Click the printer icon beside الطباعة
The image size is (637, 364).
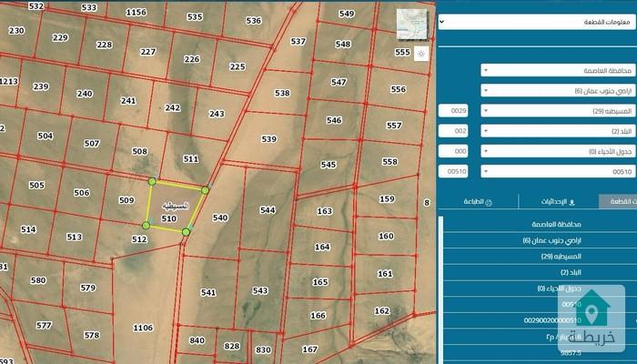click(x=490, y=202)
